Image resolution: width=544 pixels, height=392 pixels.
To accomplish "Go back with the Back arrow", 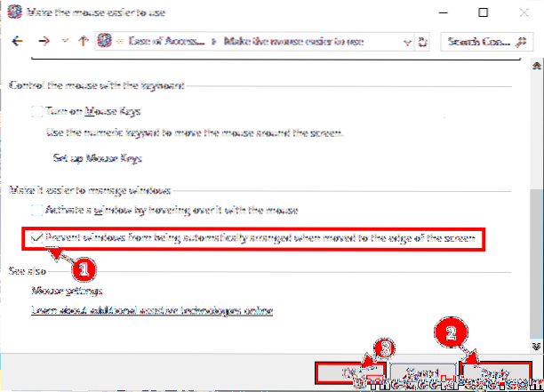I will coord(18,42).
